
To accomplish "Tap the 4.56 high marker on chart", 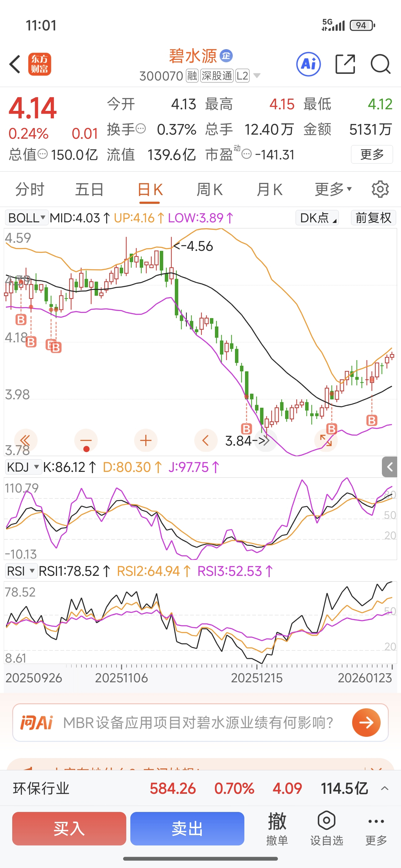I will pos(194,246).
